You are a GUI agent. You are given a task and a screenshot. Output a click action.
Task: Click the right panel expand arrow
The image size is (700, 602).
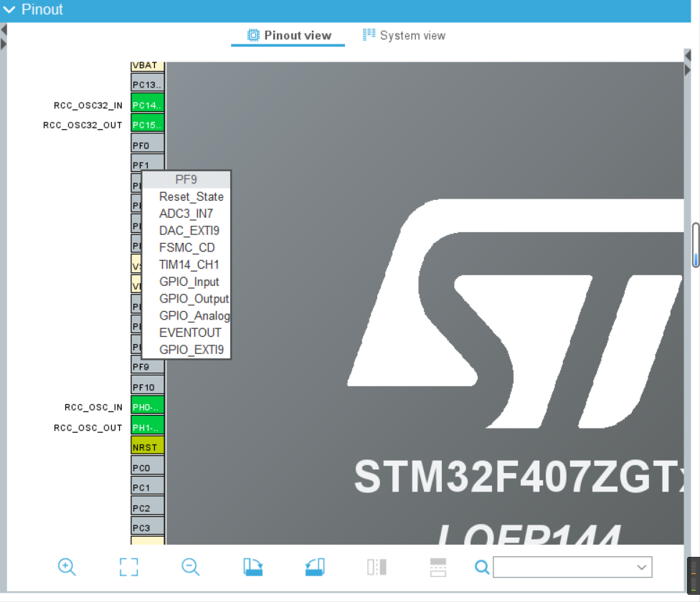click(x=688, y=70)
